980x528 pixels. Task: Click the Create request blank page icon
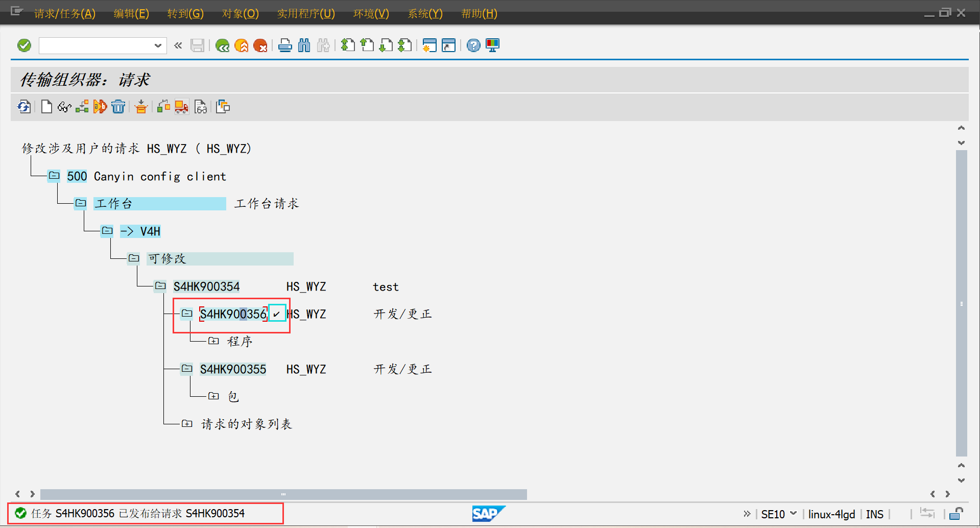pos(46,107)
